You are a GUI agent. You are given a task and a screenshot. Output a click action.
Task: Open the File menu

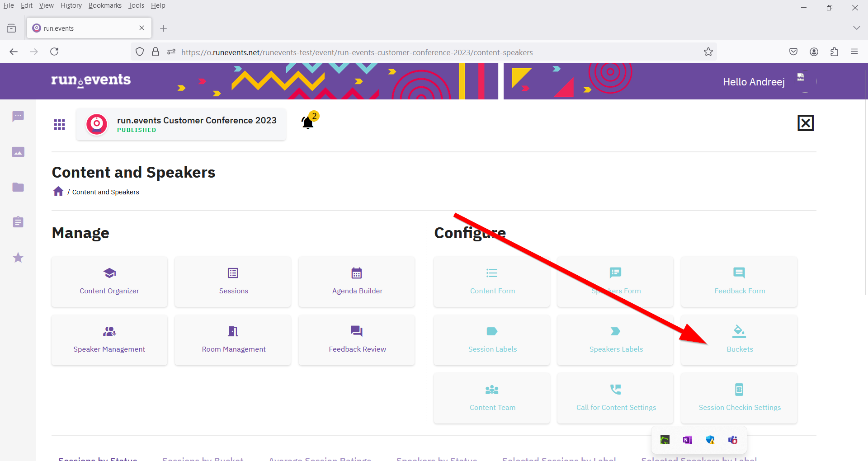(x=9, y=5)
